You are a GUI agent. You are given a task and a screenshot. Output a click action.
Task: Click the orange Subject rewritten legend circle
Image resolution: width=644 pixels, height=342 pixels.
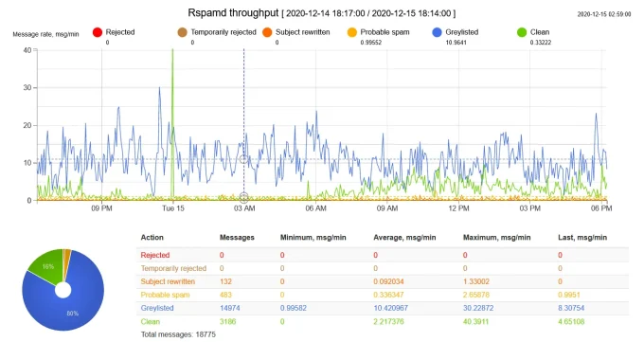(x=267, y=32)
